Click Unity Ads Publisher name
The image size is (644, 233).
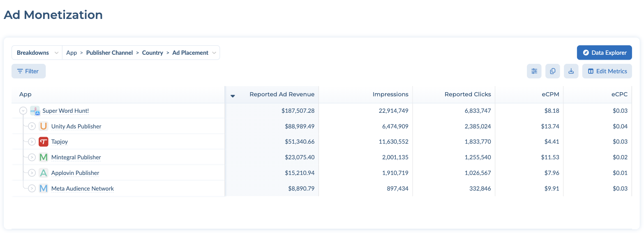pyautogui.click(x=76, y=126)
